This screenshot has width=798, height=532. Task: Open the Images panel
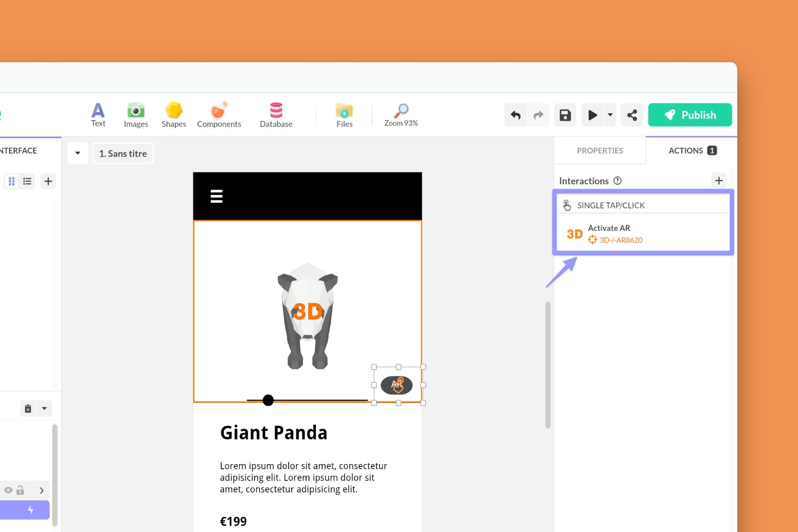tap(135, 114)
